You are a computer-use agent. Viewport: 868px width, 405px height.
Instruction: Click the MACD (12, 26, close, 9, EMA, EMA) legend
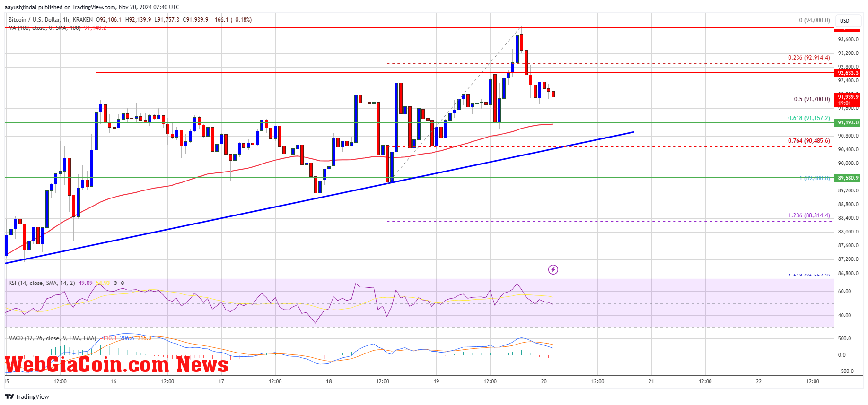click(x=52, y=338)
